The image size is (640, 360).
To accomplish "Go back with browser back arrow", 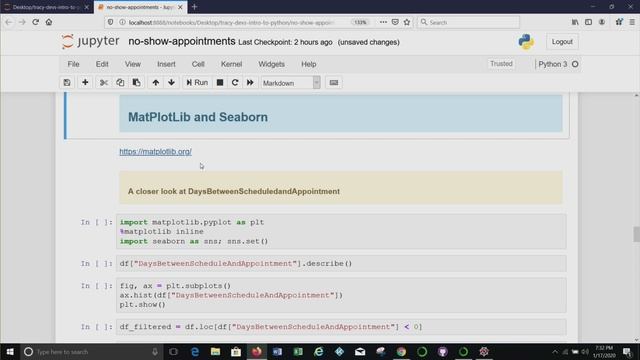I will point(9,22).
